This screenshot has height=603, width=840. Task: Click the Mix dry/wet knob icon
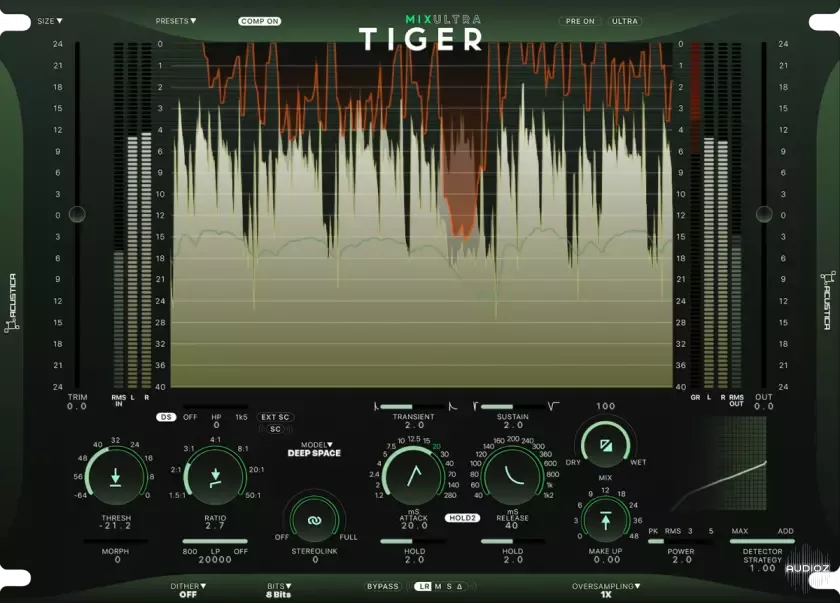pyautogui.click(x=606, y=446)
